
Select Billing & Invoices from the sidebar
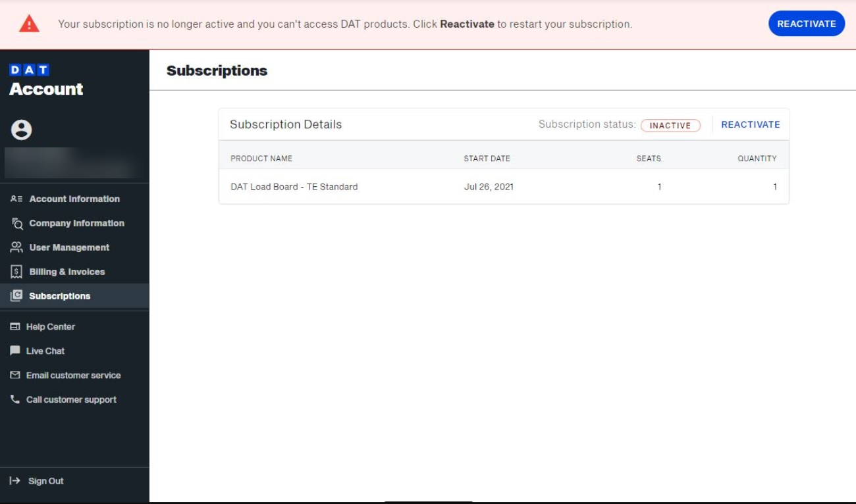coord(66,272)
